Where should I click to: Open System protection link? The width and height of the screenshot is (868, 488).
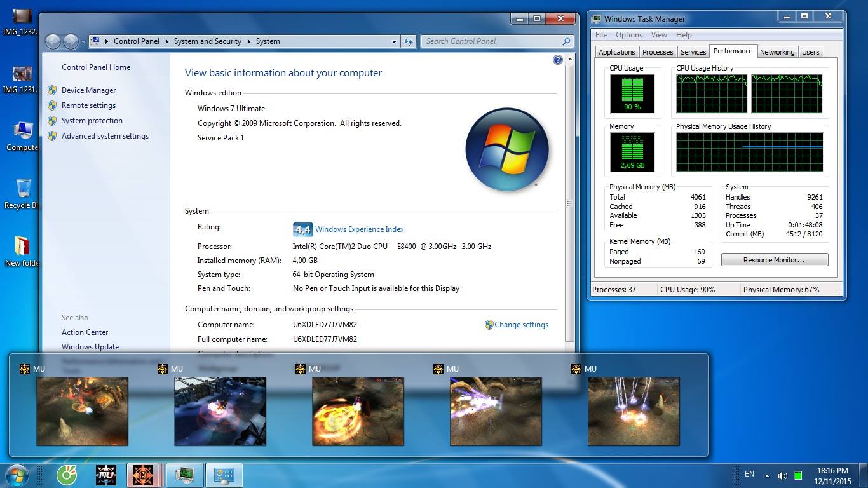(92, 121)
